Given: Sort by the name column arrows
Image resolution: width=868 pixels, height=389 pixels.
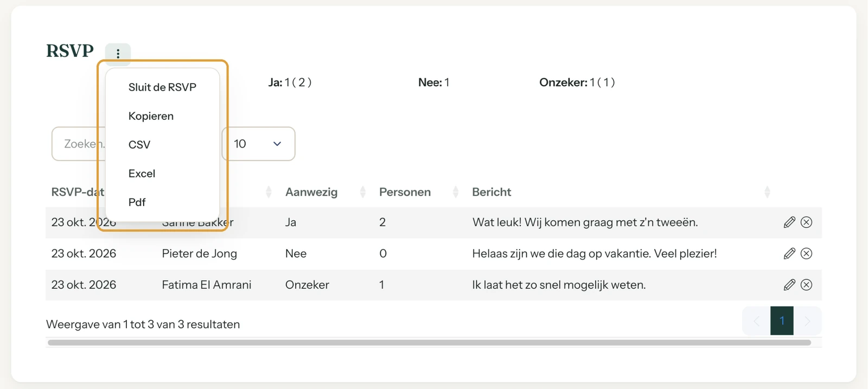Looking at the screenshot, I should [x=269, y=192].
